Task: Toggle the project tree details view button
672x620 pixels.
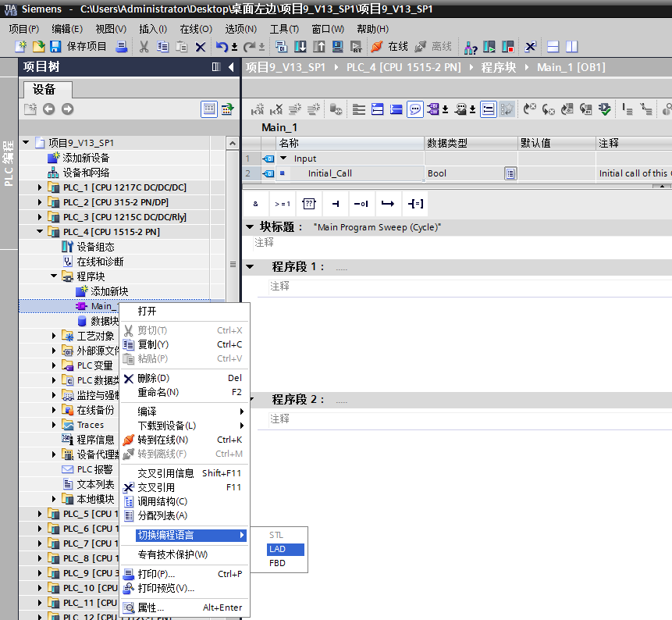Action: 209,109
